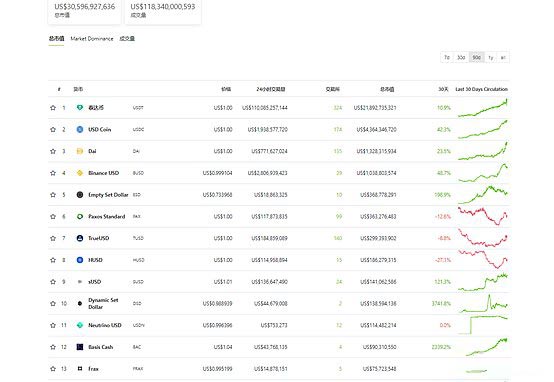Click the Dai coin logo
This screenshot has width=554, height=382.
pyautogui.click(x=80, y=151)
